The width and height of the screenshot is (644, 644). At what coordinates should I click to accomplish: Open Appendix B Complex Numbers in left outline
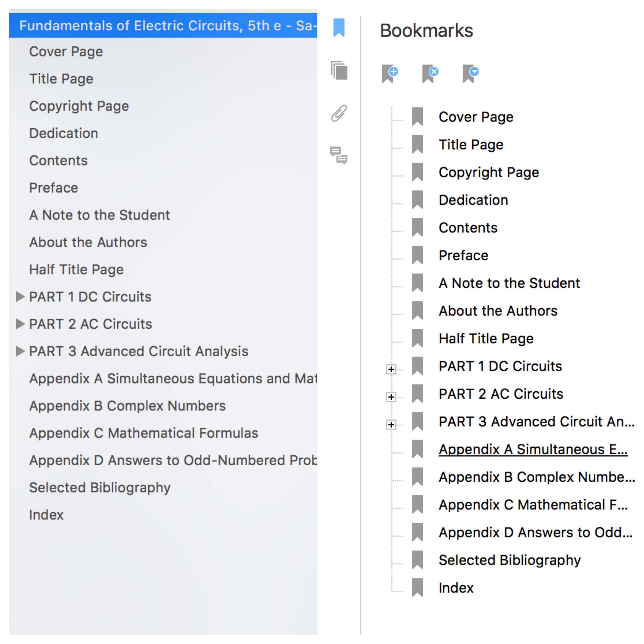click(128, 406)
